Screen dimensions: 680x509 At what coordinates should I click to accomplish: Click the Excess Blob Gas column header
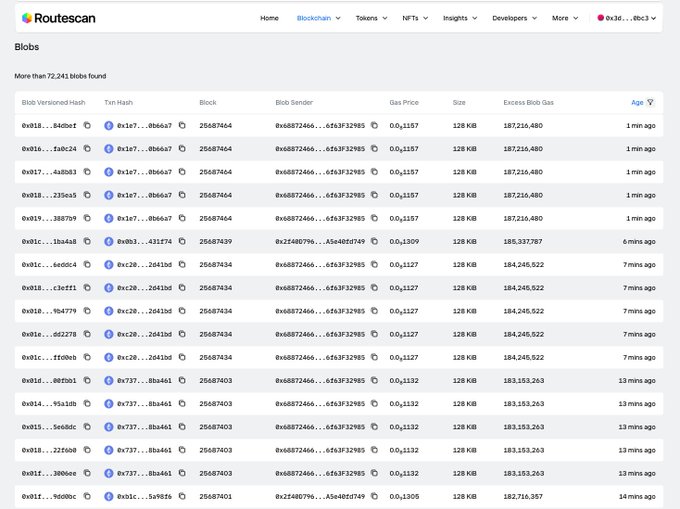[528, 102]
